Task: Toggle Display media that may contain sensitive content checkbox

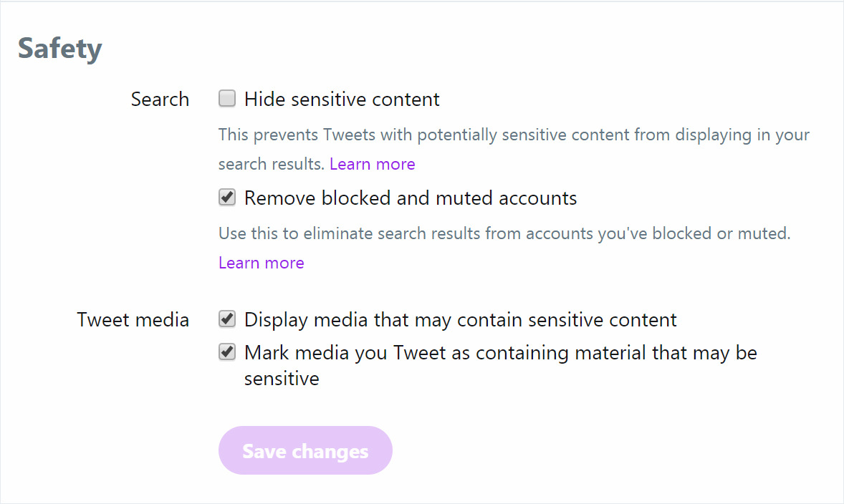Action: [x=227, y=319]
